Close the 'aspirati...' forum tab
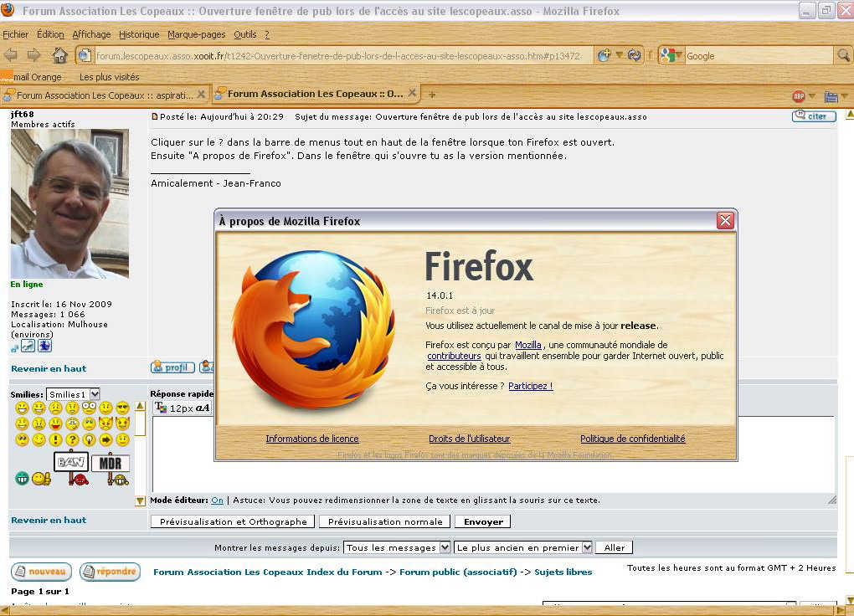The height and width of the screenshot is (616, 854). [x=201, y=95]
